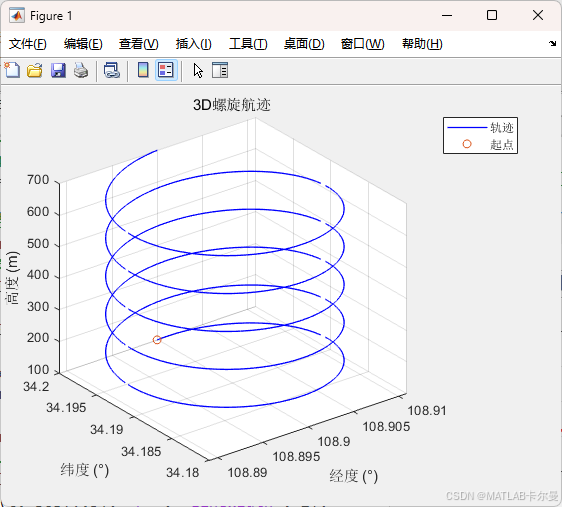The width and height of the screenshot is (562, 507).
Task: Open the 帮助(H) menu
Action: click(x=422, y=44)
